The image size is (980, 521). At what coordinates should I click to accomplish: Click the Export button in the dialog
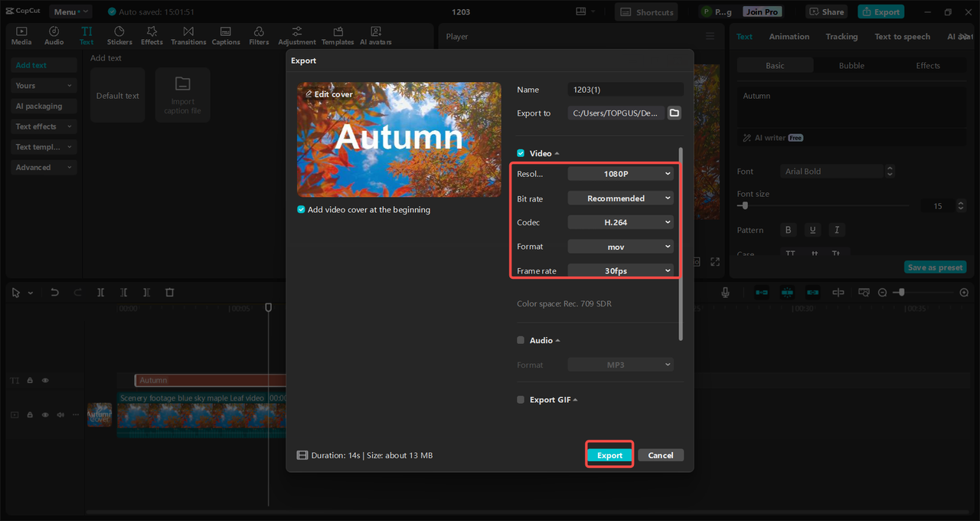coord(609,455)
